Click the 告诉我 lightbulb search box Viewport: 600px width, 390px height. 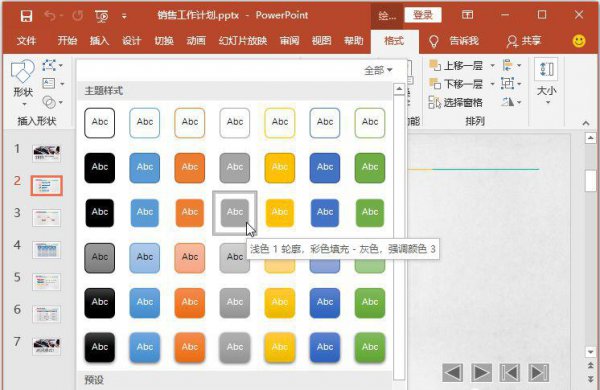[454, 41]
